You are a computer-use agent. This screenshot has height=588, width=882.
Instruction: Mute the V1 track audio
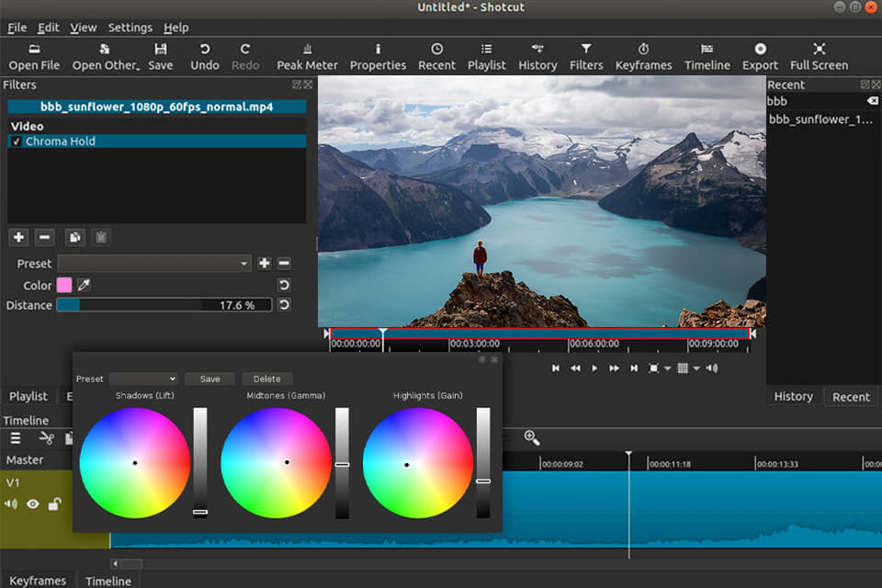click(x=11, y=503)
